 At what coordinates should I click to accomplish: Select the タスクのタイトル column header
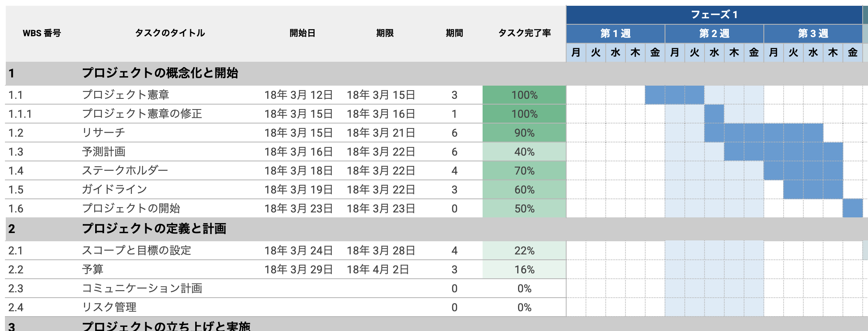[170, 33]
